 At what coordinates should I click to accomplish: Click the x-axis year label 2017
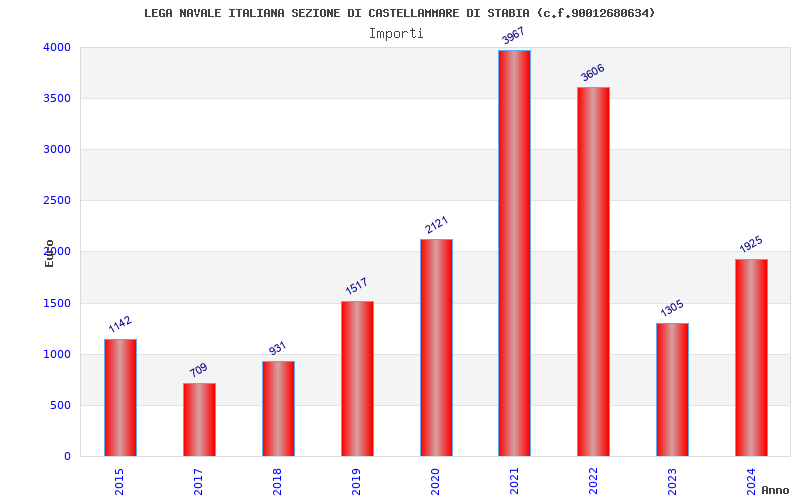[x=198, y=482]
